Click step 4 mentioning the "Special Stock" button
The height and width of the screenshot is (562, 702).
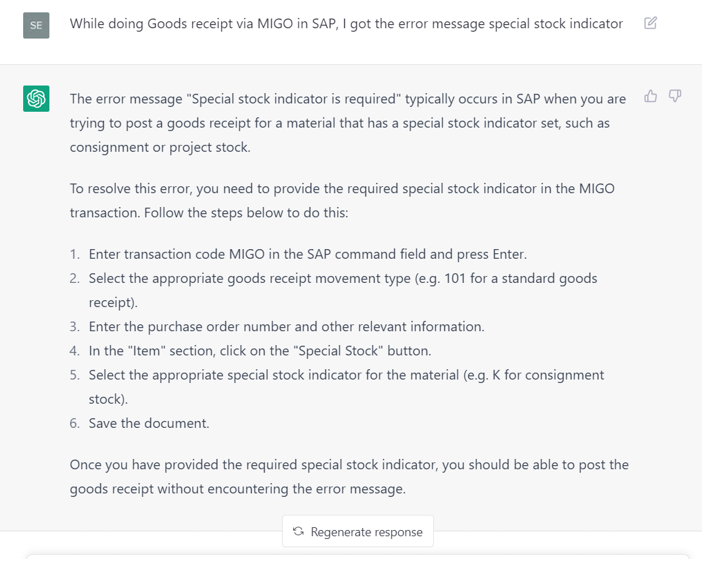(260, 350)
